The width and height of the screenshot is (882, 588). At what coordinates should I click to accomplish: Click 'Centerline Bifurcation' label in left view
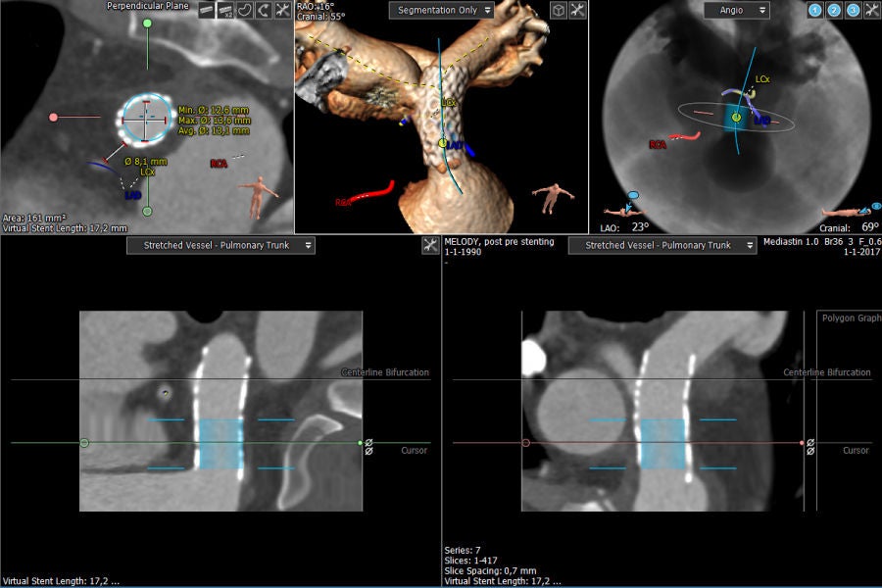(385, 372)
